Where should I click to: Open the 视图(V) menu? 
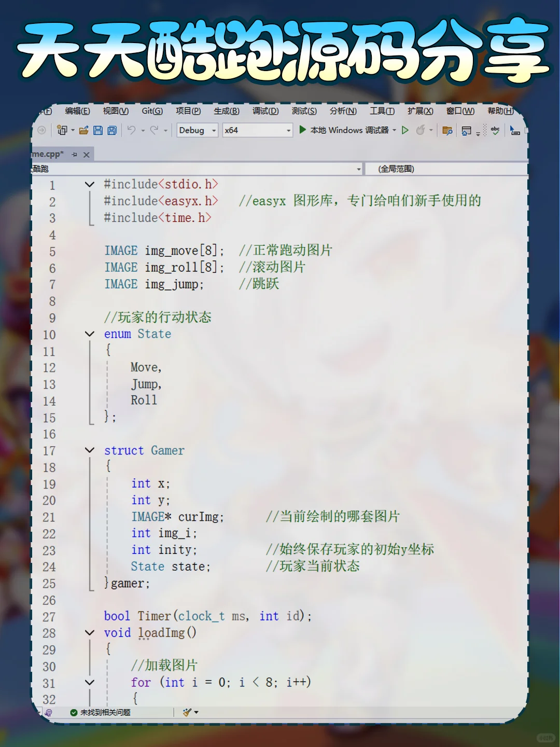coord(116,111)
